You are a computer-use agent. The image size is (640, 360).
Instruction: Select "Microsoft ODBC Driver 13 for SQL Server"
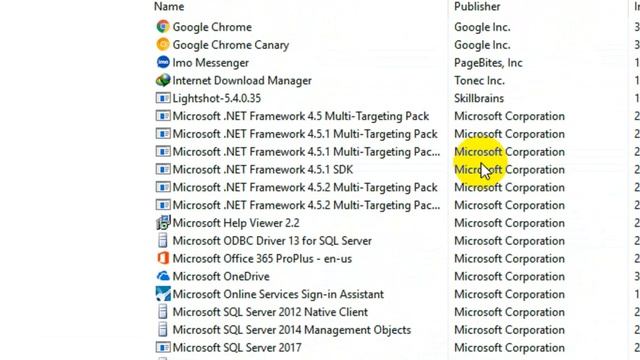pos(272,241)
